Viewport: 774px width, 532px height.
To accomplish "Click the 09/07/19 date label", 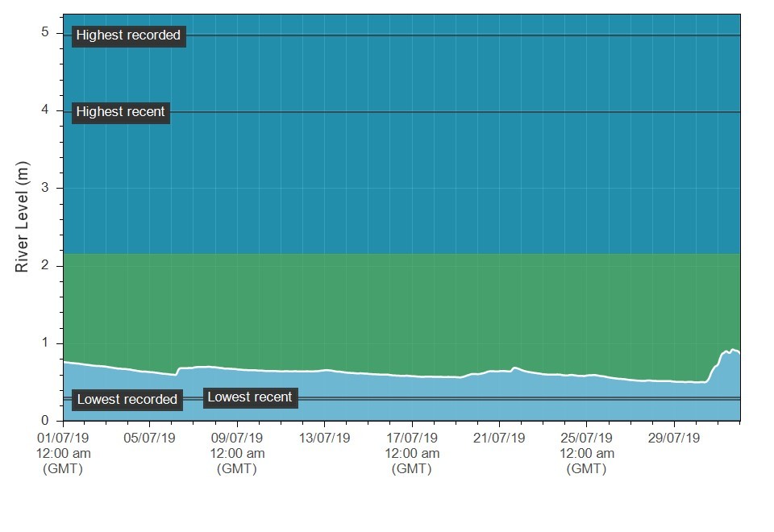I will pyautogui.click(x=237, y=438).
